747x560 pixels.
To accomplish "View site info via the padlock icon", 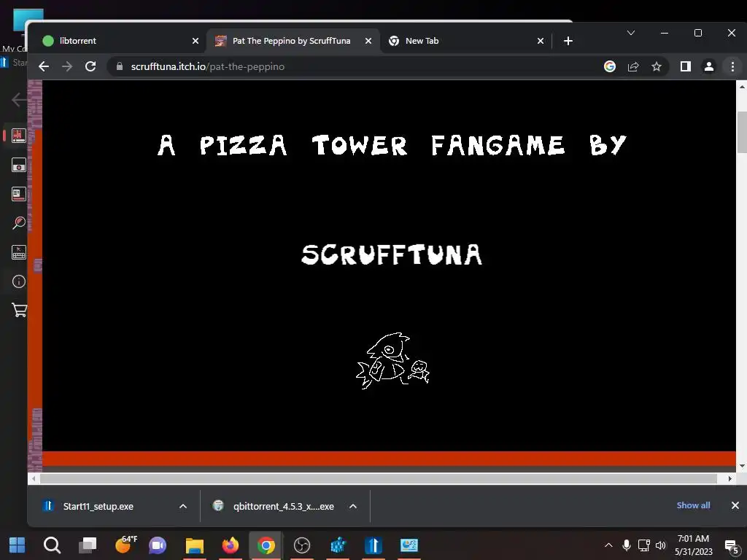I will click(120, 66).
